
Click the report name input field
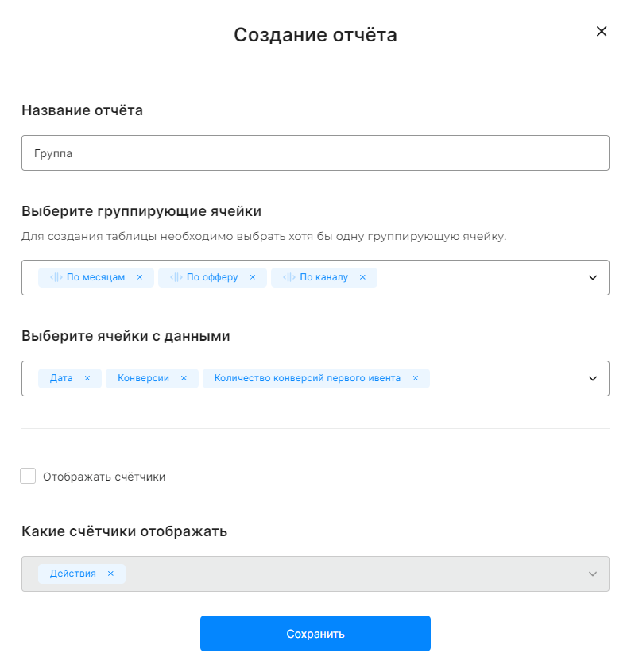coord(315,153)
